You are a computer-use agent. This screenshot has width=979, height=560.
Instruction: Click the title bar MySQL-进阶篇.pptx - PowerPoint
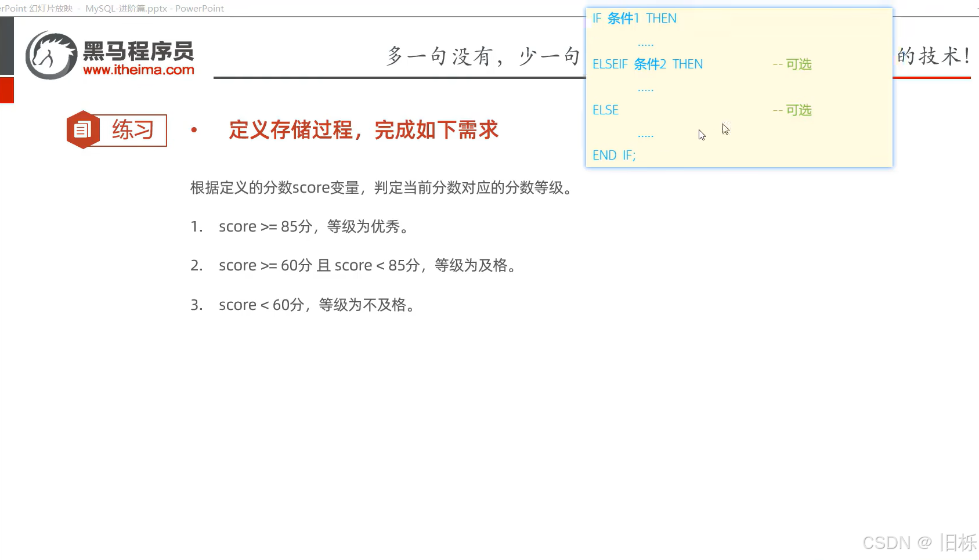(154, 9)
